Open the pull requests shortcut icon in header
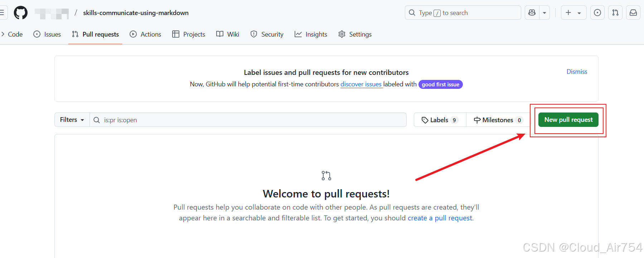The height and width of the screenshot is (258, 644). [x=615, y=13]
